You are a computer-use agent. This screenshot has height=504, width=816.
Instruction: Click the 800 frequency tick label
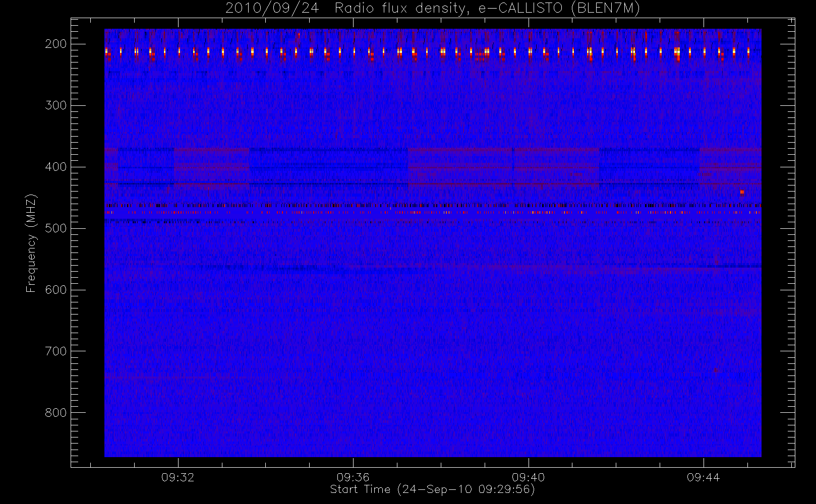coord(55,413)
